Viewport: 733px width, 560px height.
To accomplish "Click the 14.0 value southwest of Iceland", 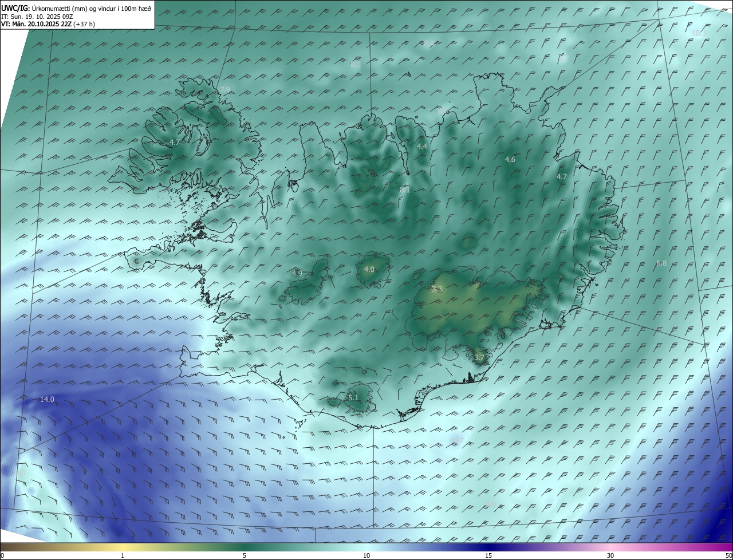I will click(x=47, y=400).
